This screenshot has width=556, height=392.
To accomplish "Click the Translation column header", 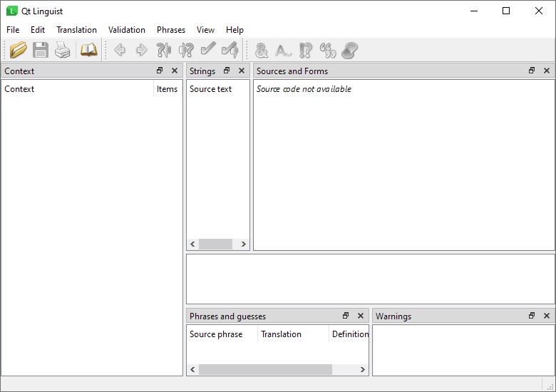I will [293, 334].
